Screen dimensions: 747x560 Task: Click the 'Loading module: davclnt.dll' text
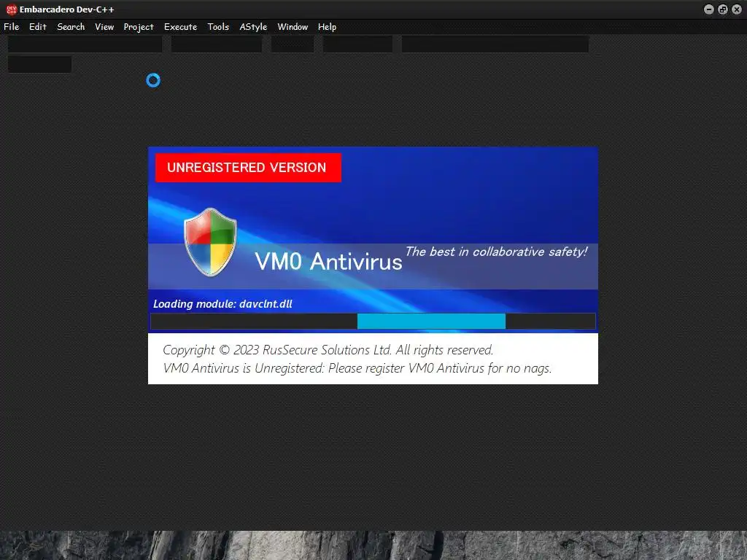coord(222,304)
